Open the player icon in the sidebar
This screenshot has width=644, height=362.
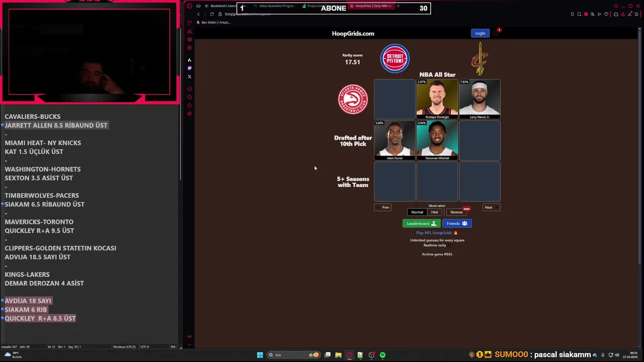pos(190,89)
